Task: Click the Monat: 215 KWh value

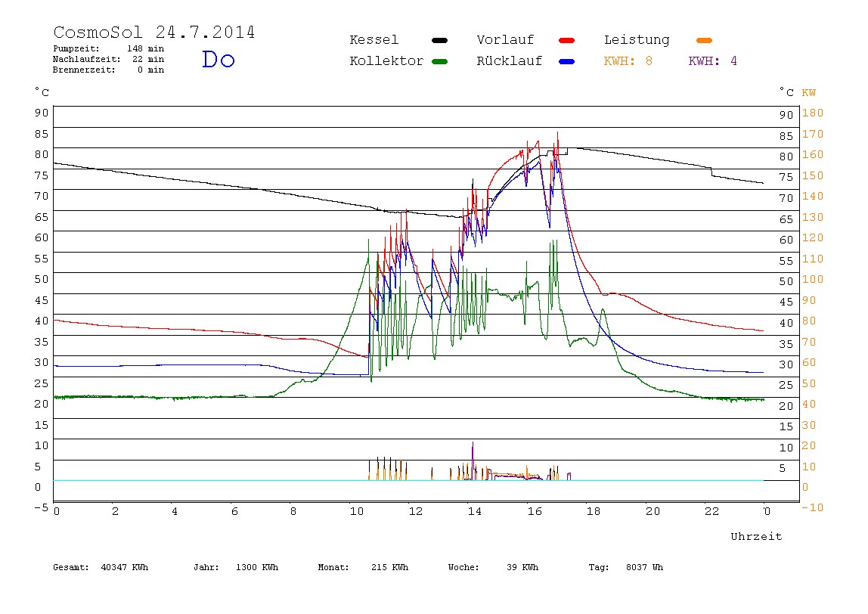Action: click(x=363, y=567)
